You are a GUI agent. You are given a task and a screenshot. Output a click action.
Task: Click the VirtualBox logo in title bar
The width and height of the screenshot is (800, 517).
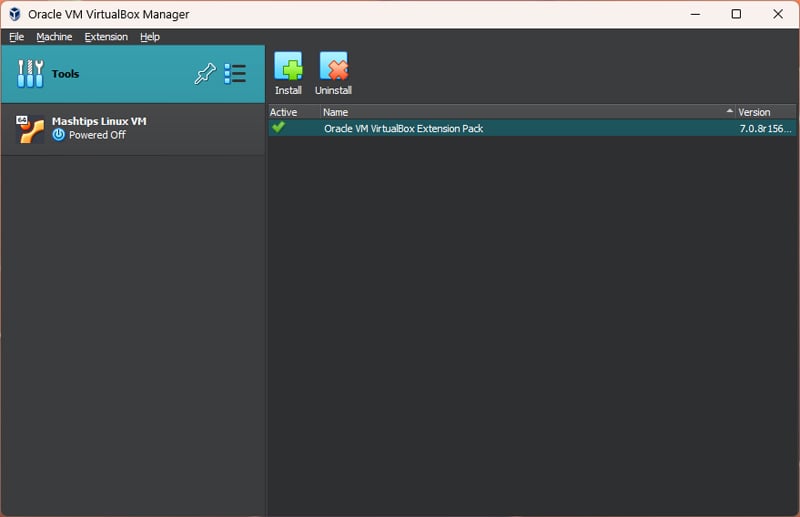click(15, 14)
